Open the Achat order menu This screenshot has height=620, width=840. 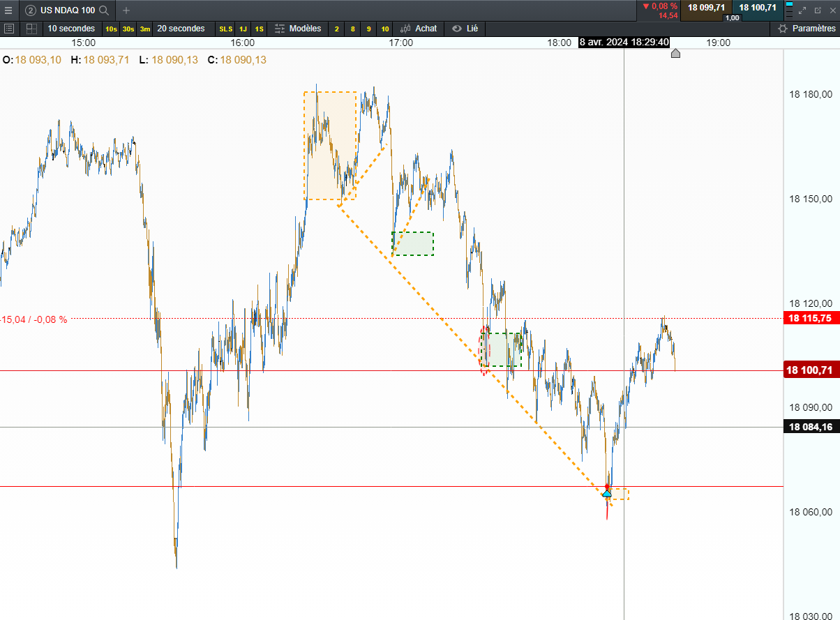pos(419,29)
